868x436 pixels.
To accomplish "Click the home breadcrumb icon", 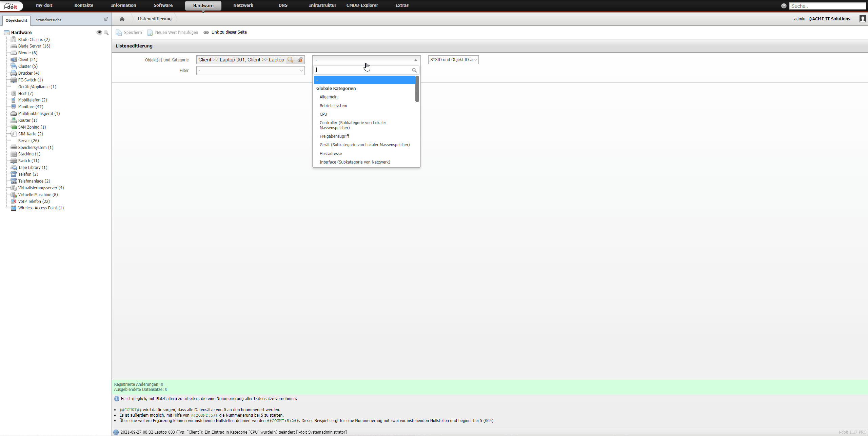I will click(122, 19).
